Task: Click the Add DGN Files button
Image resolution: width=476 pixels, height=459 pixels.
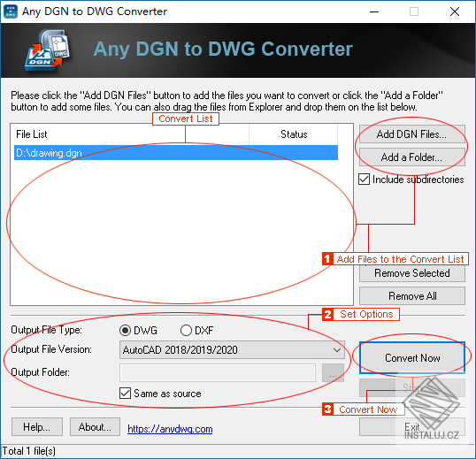Action: (412, 134)
